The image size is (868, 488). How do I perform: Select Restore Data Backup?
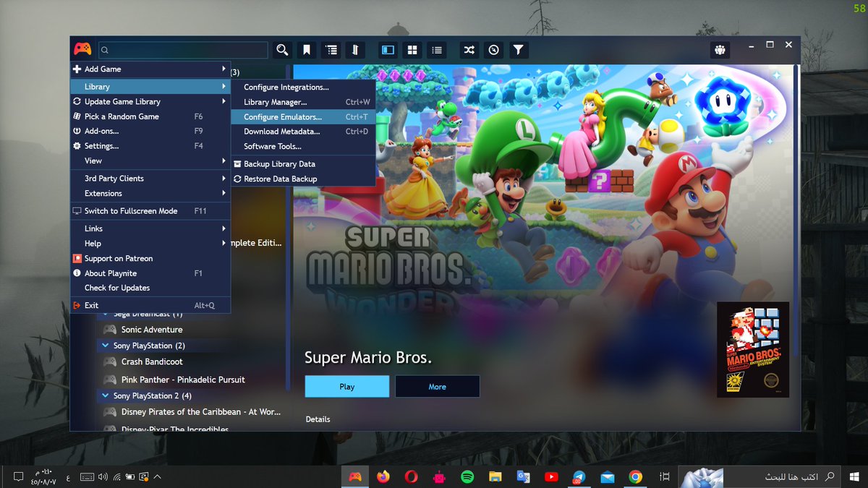(x=303, y=179)
